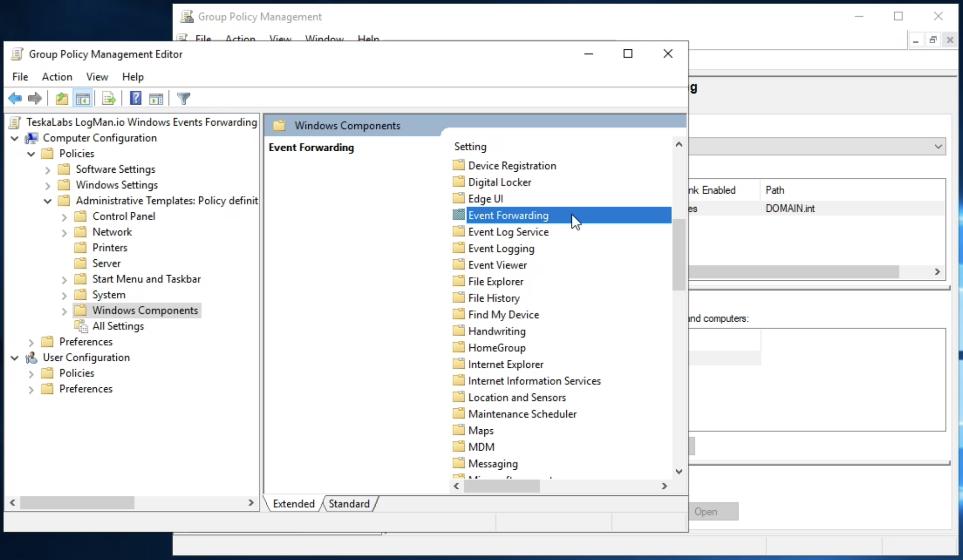Click DOMAIN.int path cell in background window
Viewport: 963px width, 560px height.
(790, 208)
